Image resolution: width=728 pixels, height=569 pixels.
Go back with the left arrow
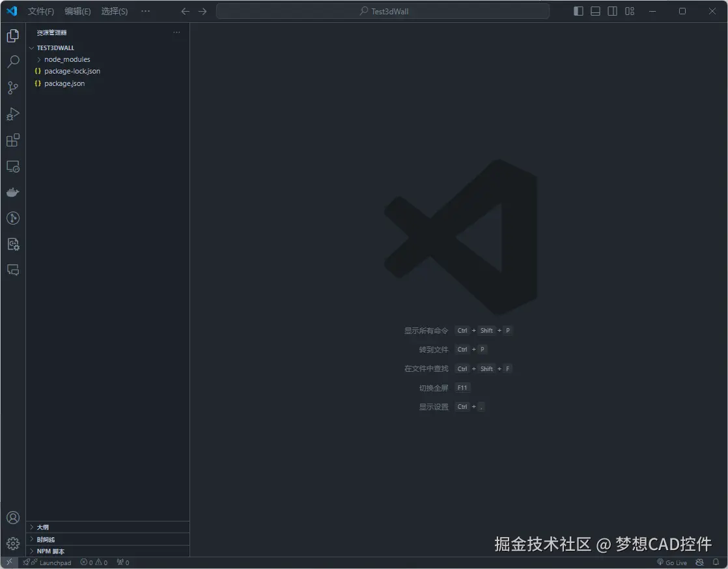point(185,11)
